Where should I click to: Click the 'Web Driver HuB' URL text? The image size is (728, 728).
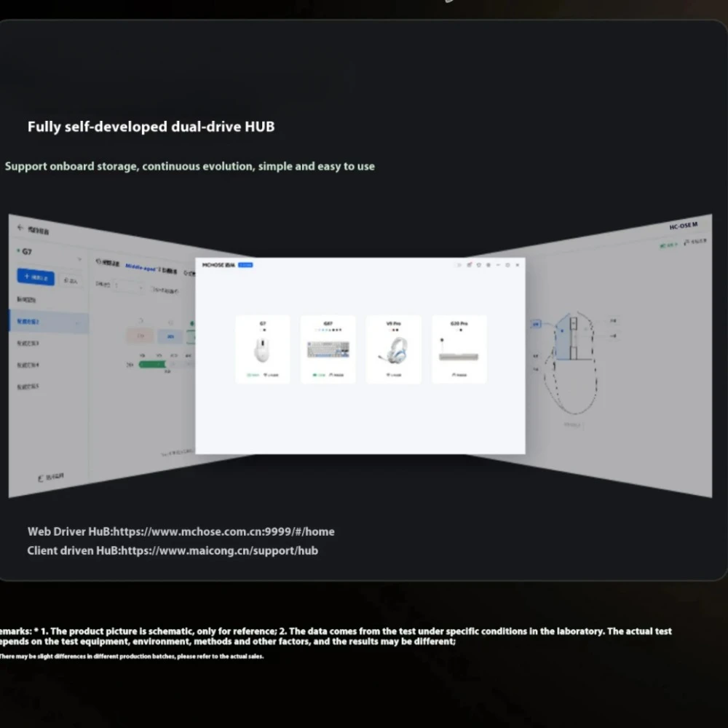point(181,531)
